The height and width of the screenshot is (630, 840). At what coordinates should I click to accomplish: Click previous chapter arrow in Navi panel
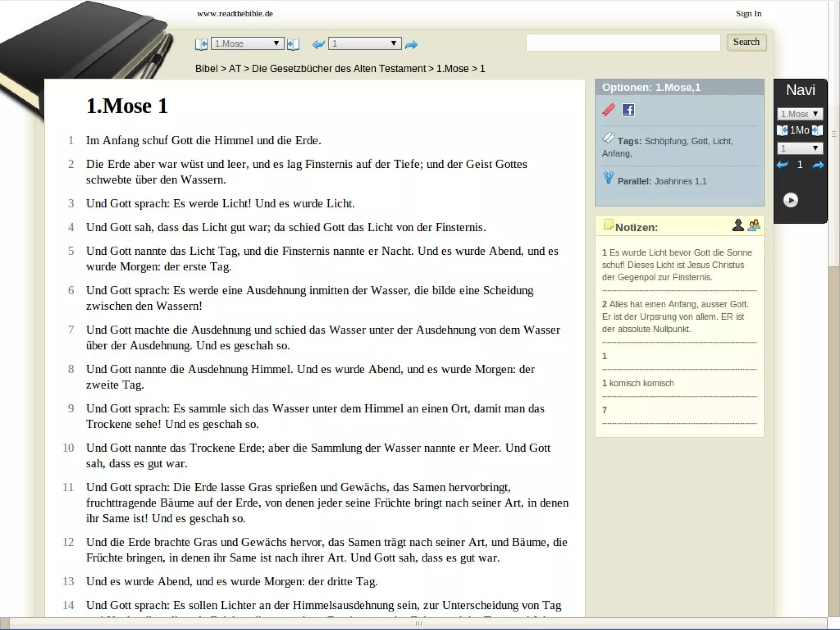tap(782, 165)
